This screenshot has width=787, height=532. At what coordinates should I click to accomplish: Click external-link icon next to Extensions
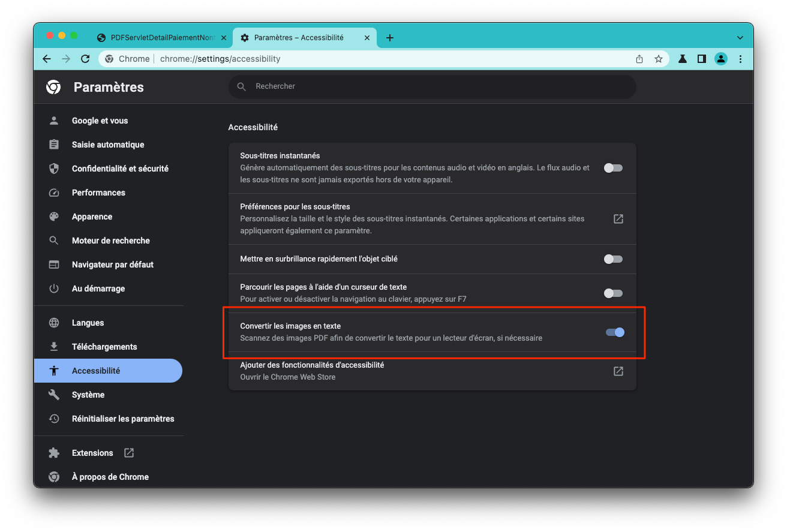tap(129, 453)
